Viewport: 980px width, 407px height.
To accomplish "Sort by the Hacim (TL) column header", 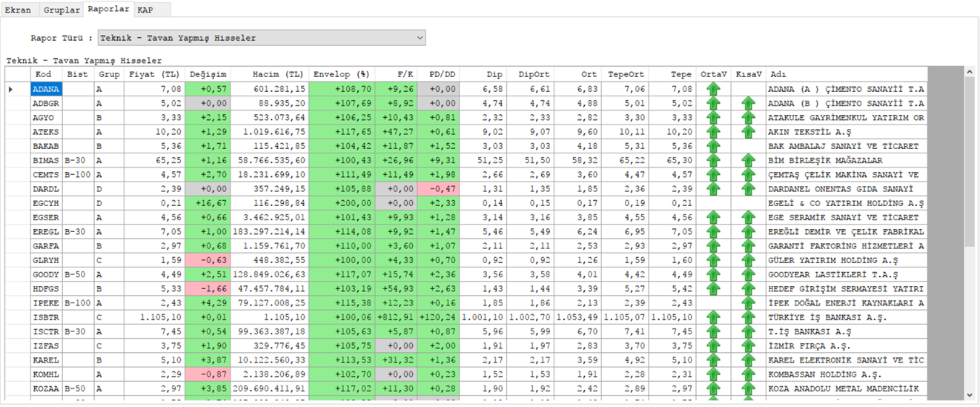I will tap(270, 74).
